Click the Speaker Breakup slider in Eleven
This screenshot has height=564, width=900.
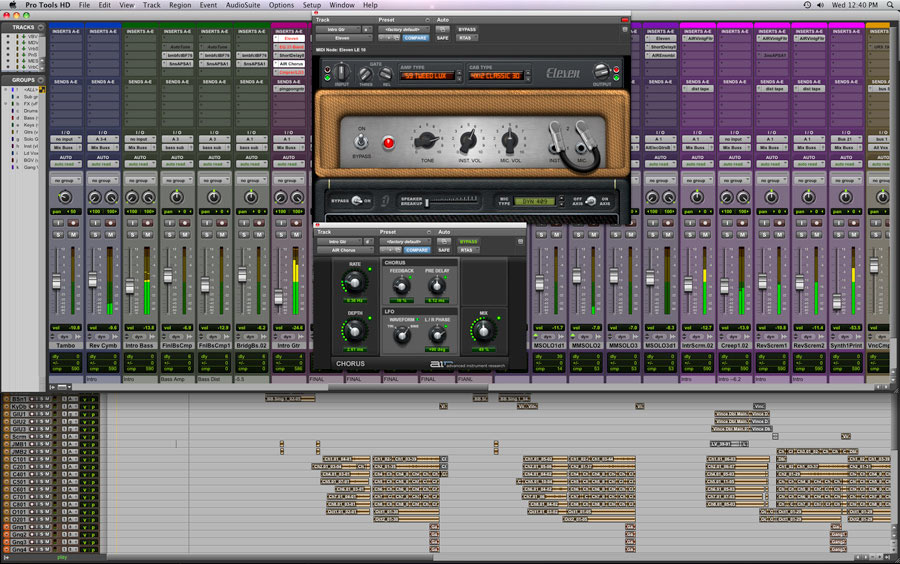[451, 201]
